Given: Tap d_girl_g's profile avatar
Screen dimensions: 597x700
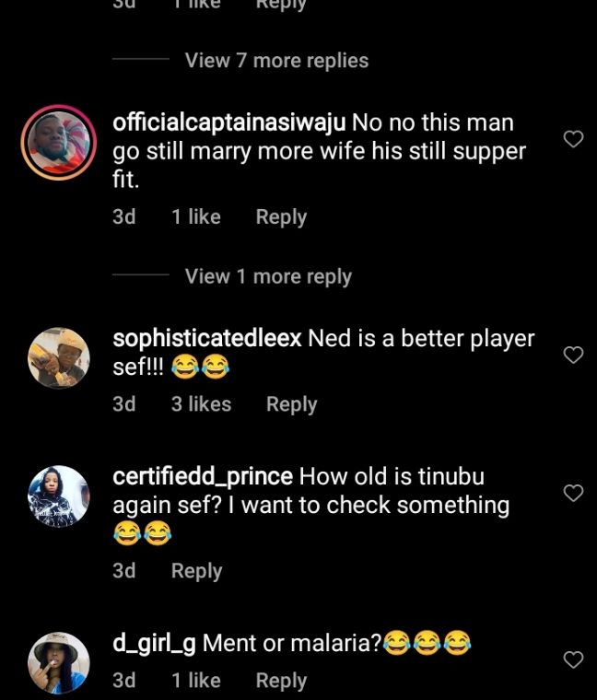Looking at the screenshot, I should (x=59, y=662).
